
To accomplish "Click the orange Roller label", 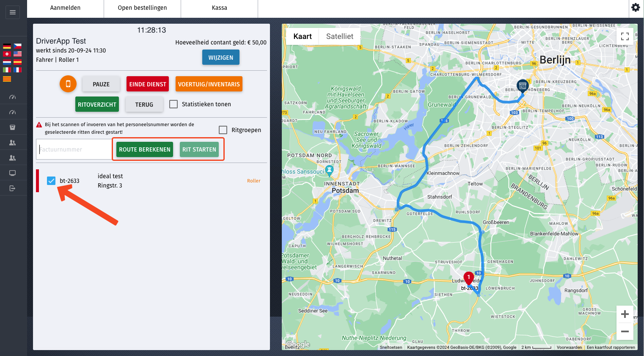I will coord(254,181).
